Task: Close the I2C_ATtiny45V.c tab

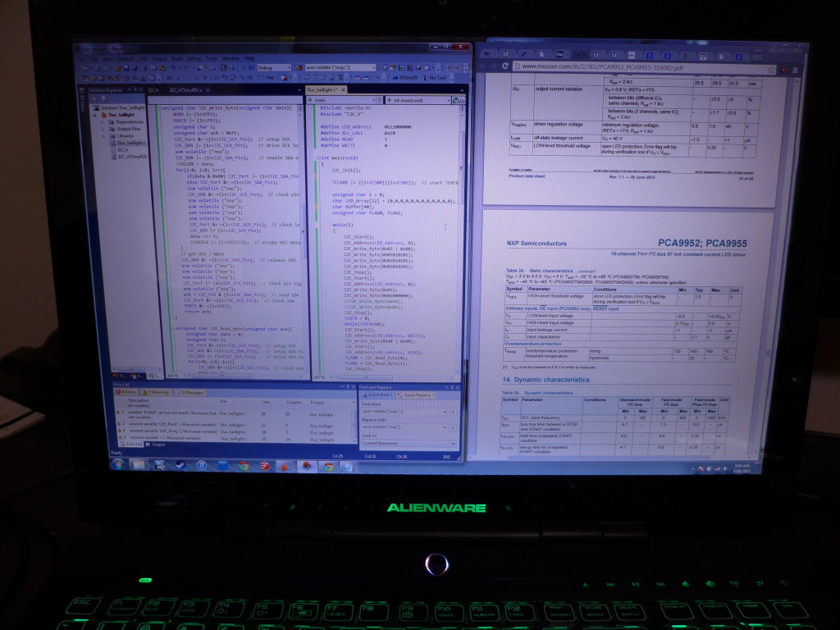Action: coord(208,90)
